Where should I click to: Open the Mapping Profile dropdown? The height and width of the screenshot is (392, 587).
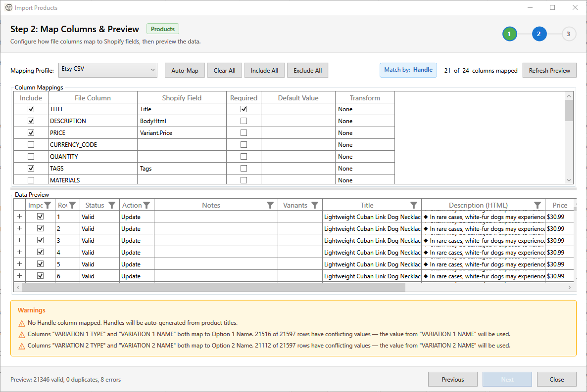coord(107,70)
